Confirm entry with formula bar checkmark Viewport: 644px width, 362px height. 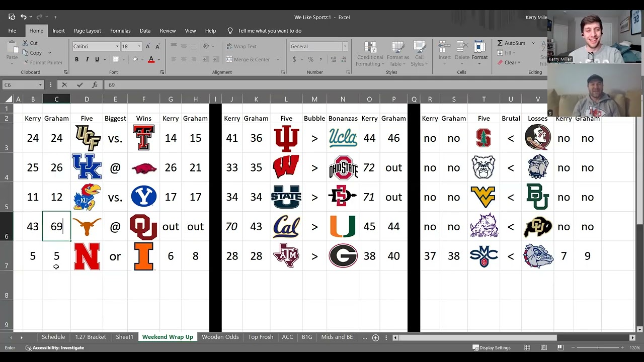(79, 85)
